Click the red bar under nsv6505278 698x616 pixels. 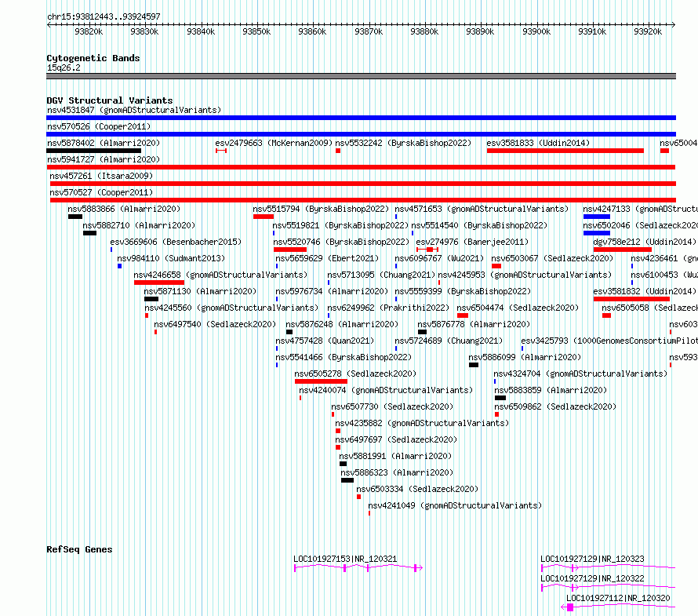[321, 381]
